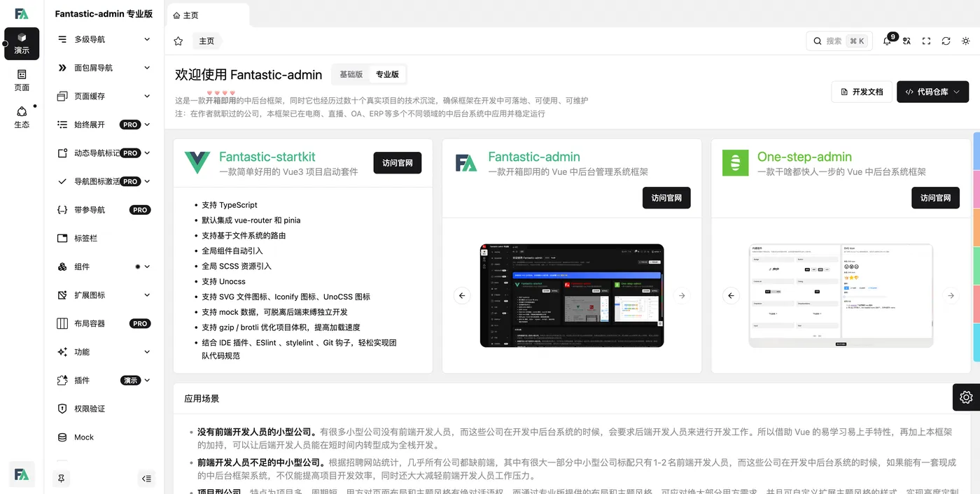The image size is (980, 494).
Task: Click 访问官网 on Fantastic-admin card
Action: 666,198
